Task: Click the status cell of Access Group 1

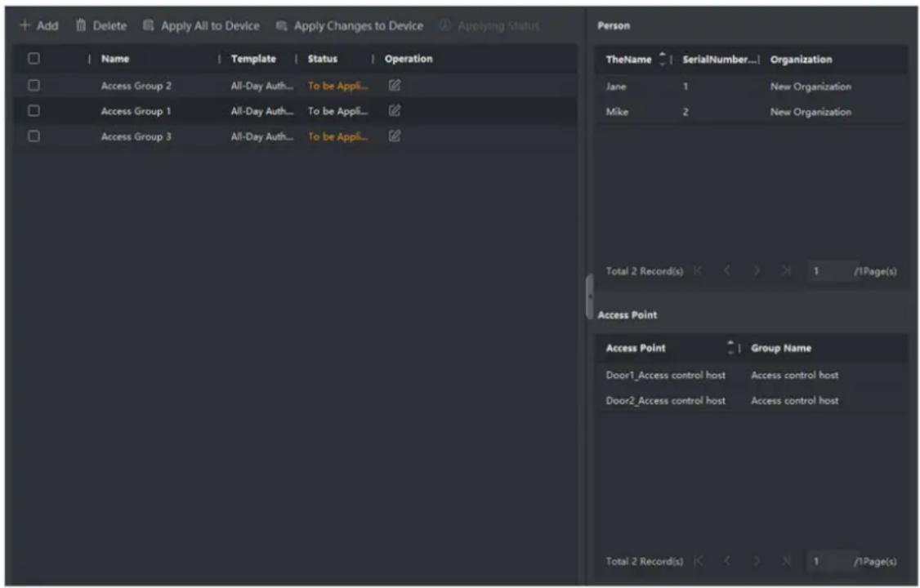Action: point(338,111)
